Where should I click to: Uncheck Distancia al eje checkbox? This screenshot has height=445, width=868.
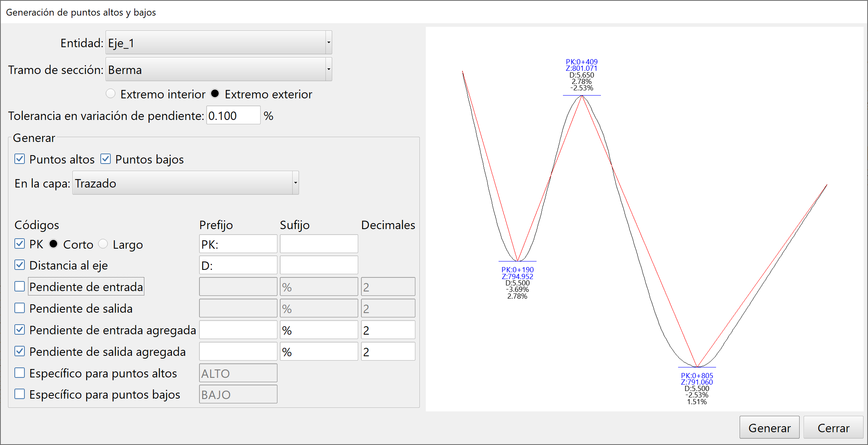[x=20, y=265]
